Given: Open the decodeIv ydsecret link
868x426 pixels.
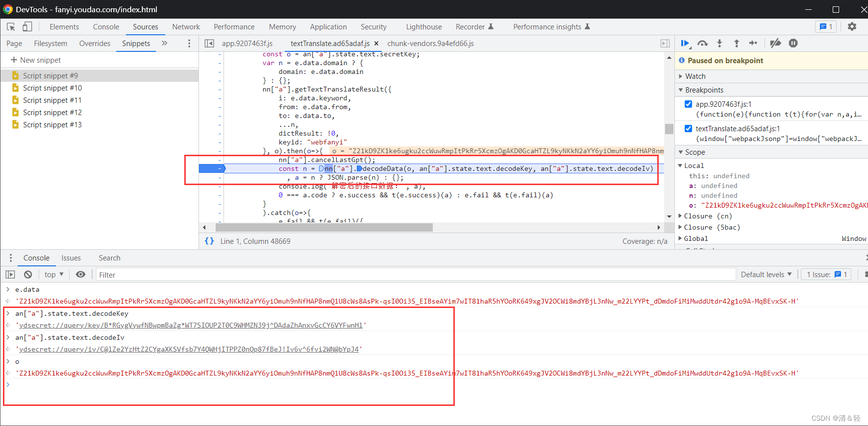Looking at the screenshot, I should pyautogui.click(x=189, y=349).
